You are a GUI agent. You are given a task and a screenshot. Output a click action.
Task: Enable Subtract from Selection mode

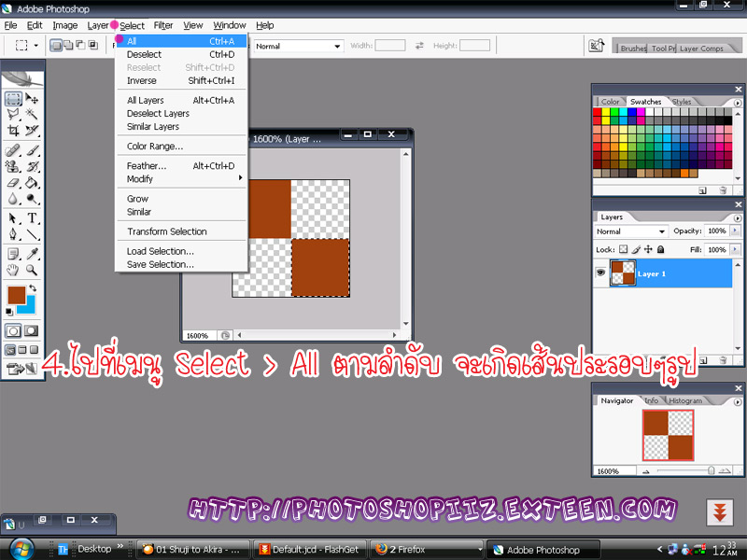tap(81, 45)
